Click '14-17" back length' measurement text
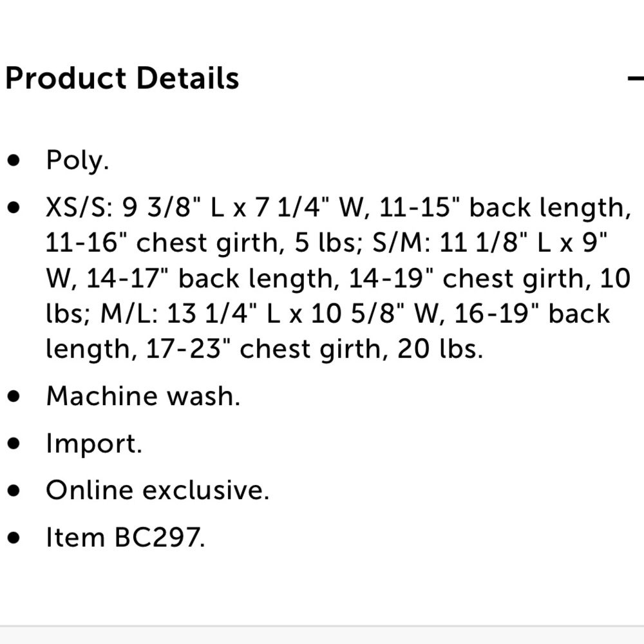Screen dimensions: 644x644 point(208,278)
